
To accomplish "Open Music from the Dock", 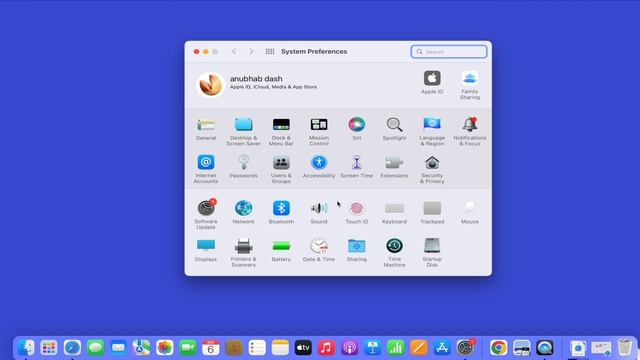I will (x=326, y=347).
